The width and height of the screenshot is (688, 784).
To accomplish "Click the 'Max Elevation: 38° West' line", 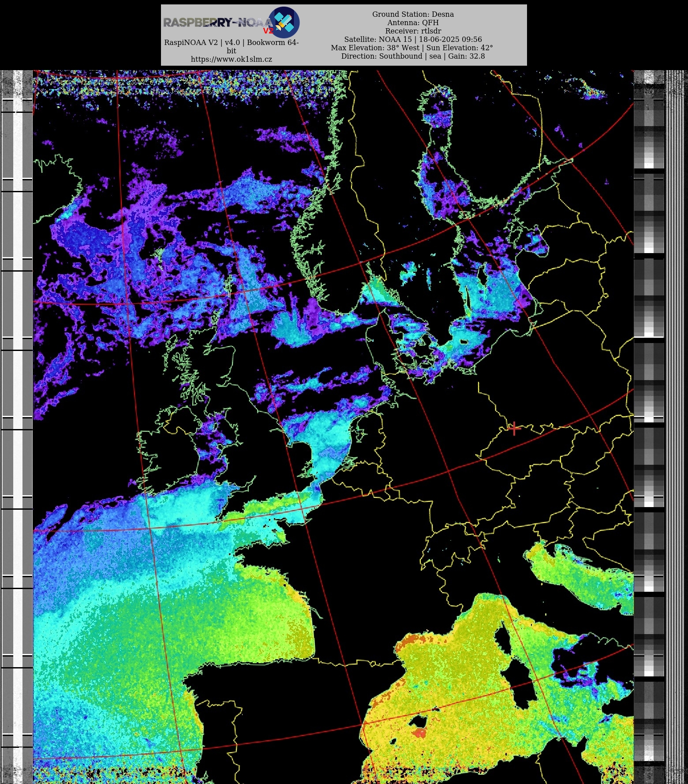I will coord(412,48).
